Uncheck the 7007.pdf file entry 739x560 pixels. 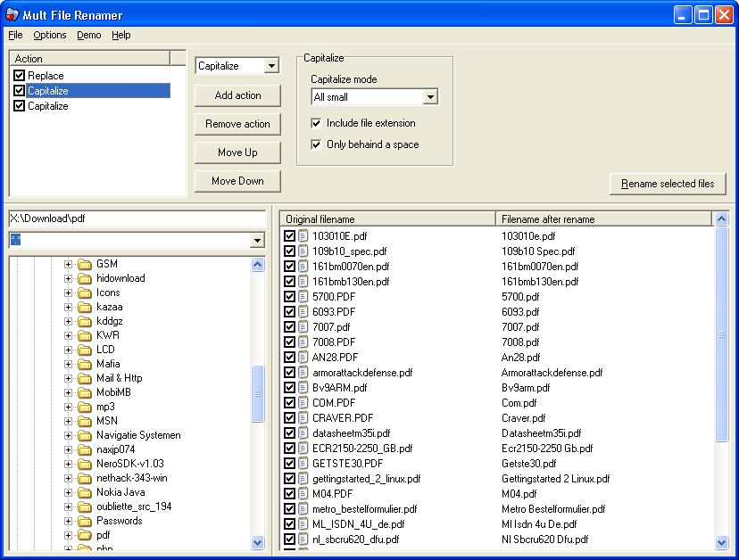click(287, 327)
